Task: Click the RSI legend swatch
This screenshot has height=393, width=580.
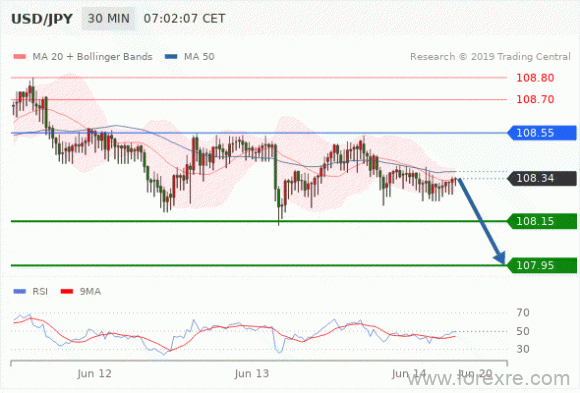Action: (20, 292)
